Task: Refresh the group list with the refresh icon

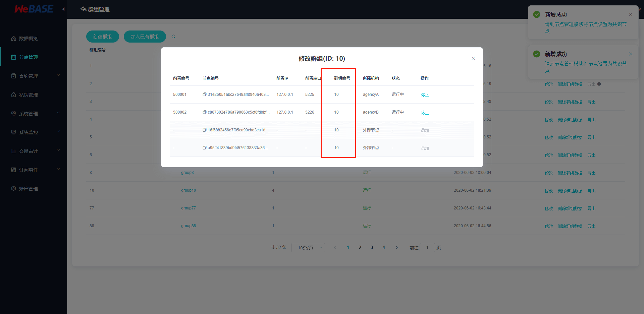Action: coord(173,37)
